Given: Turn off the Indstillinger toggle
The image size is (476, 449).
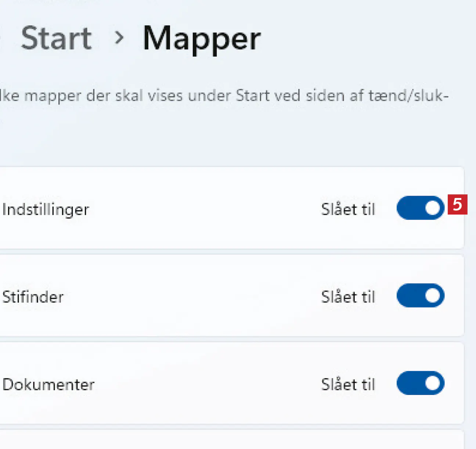Looking at the screenshot, I should (420, 208).
